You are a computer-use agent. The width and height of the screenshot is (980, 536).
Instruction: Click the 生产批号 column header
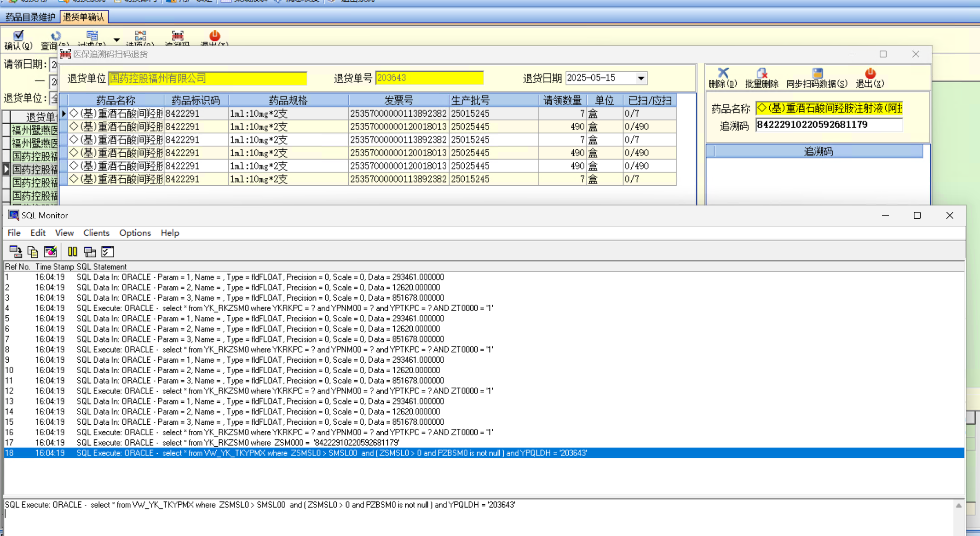(x=470, y=100)
